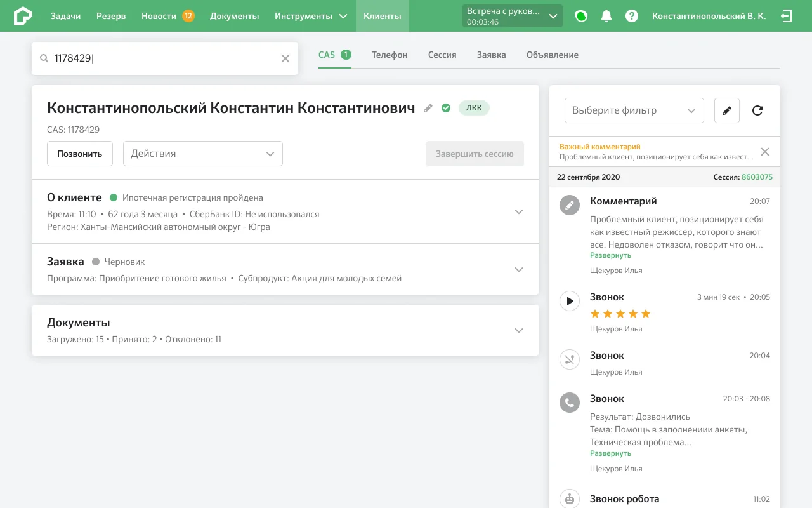Play the 3 min 19 sec call recording

click(570, 301)
